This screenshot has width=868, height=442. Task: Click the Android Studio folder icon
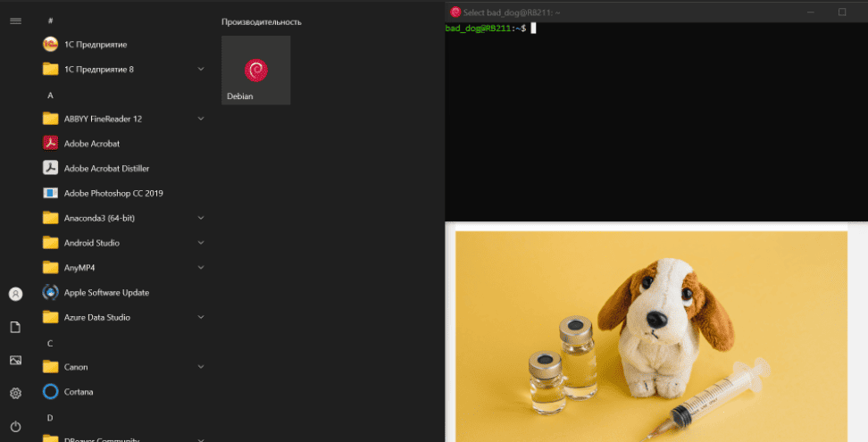(x=50, y=243)
